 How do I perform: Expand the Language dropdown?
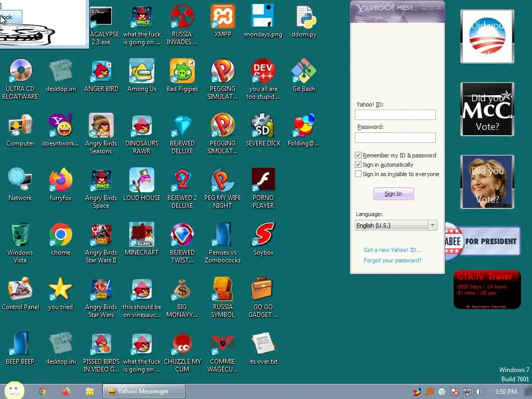[x=432, y=225]
